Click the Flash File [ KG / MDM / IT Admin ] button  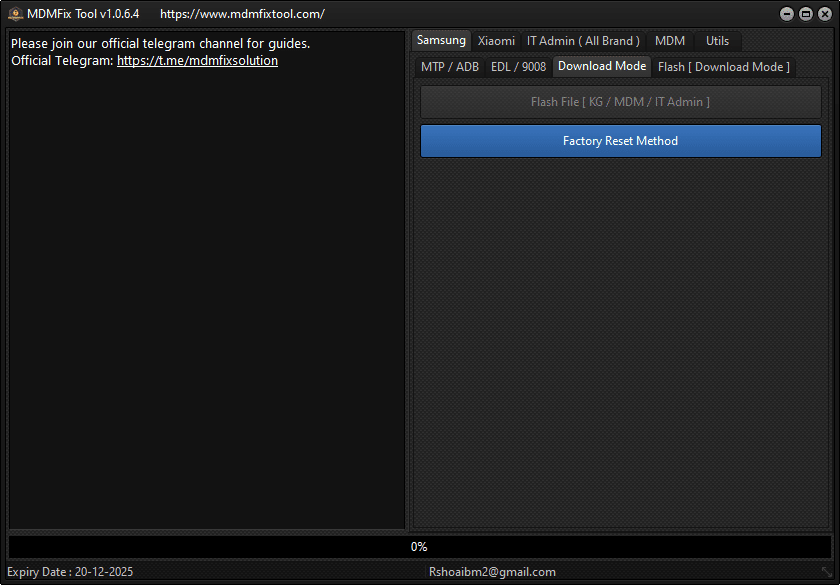tap(620, 101)
